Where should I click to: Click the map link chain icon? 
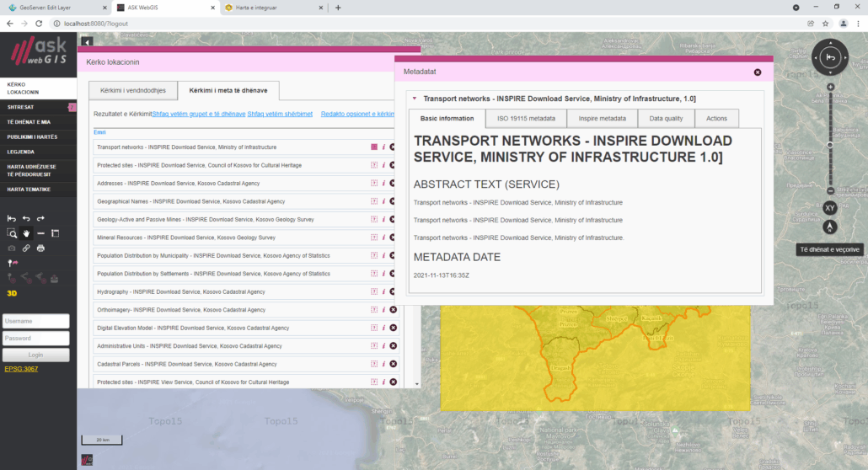point(26,248)
